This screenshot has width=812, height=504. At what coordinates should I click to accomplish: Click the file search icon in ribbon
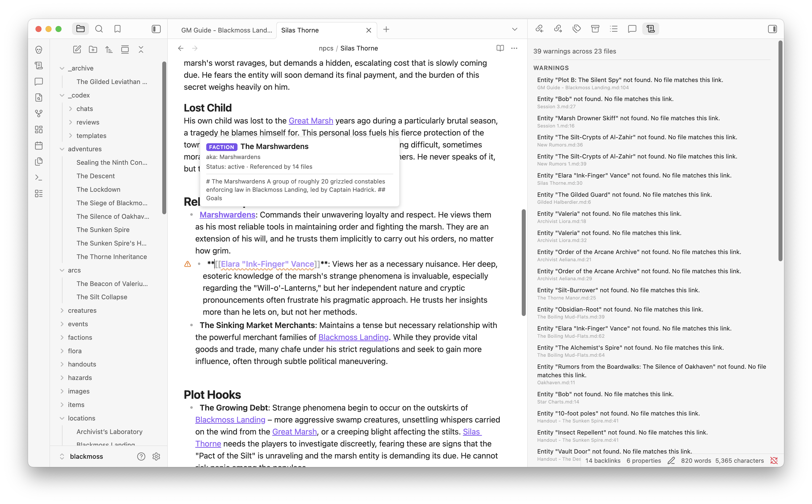pos(39,98)
